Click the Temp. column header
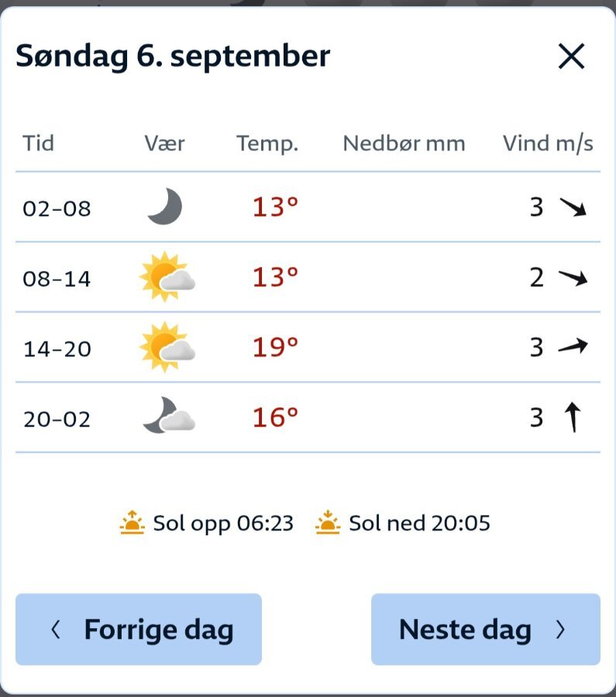 click(267, 143)
